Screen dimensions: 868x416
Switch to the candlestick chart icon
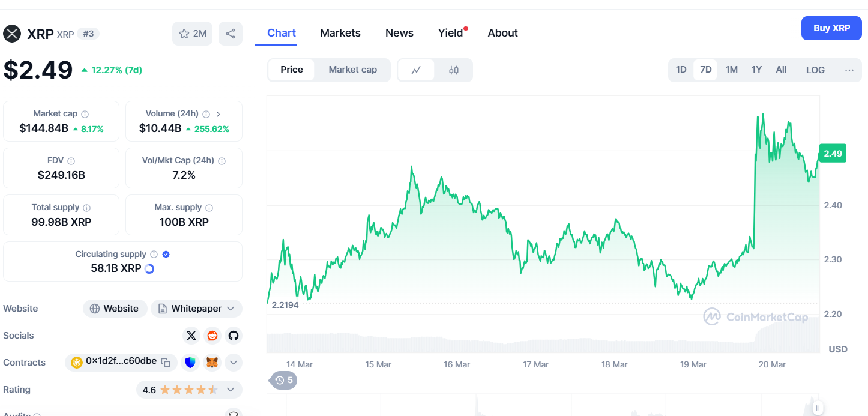point(454,70)
